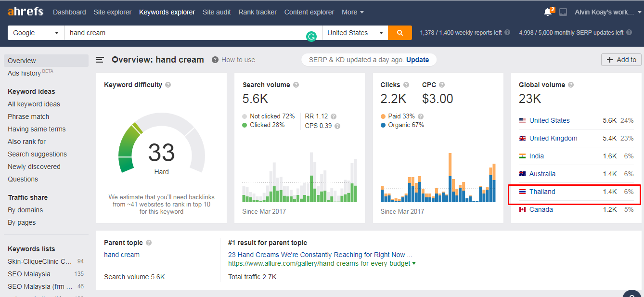
Task: Click the India flag icon
Action: coord(522,156)
